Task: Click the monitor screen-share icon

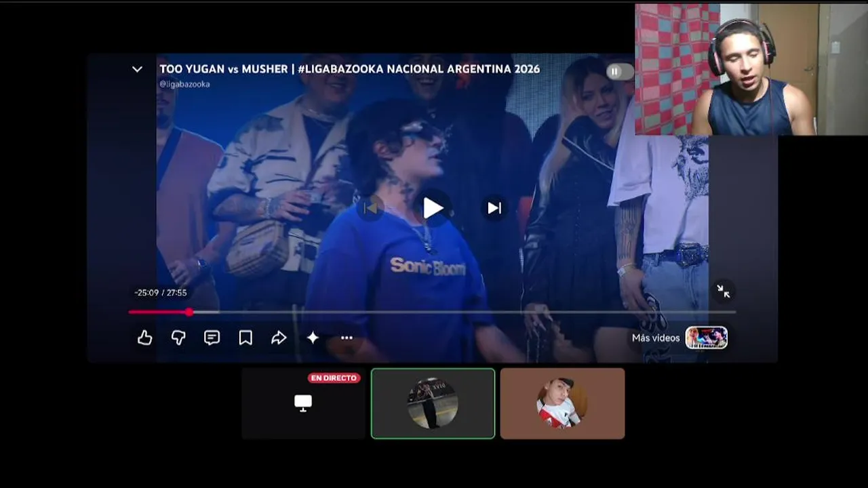Action: point(303,403)
